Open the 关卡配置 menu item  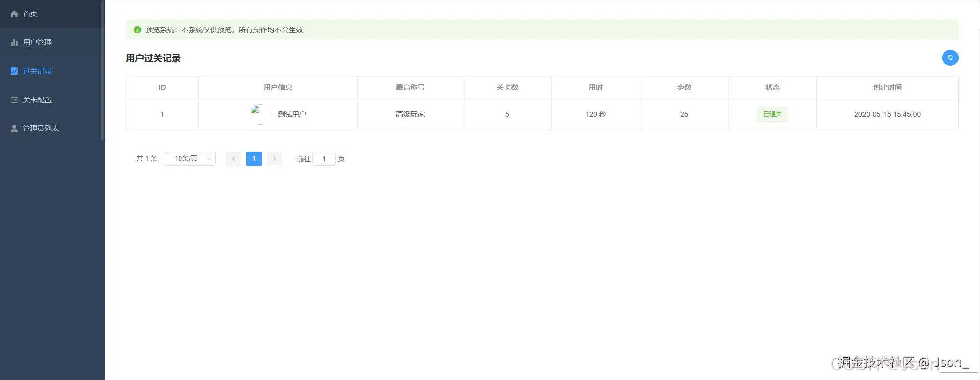pyautogui.click(x=51, y=100)
